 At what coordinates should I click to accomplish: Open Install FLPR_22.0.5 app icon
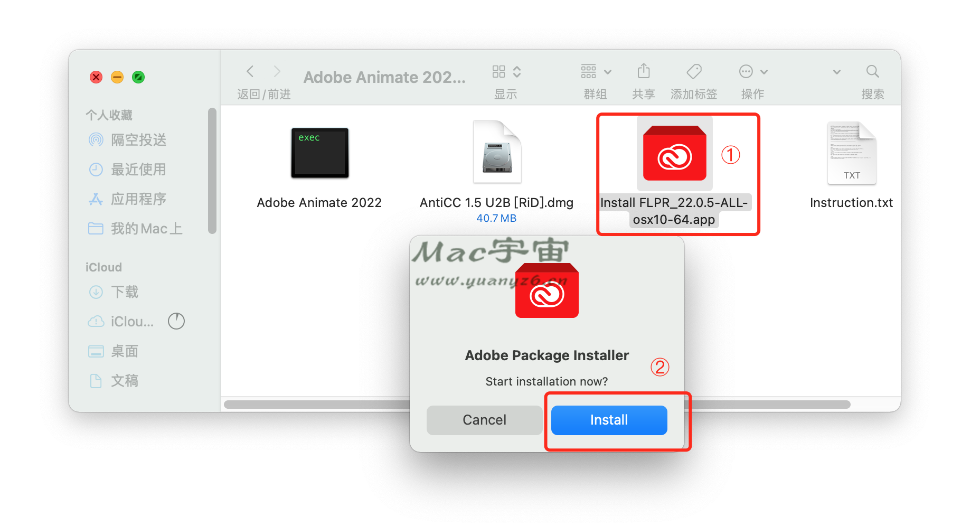674,154
